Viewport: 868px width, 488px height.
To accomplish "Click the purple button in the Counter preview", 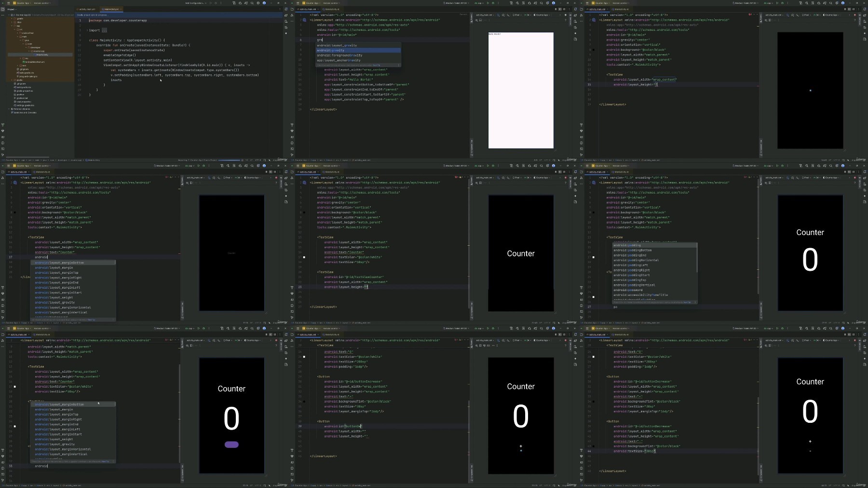I will [231, 445].
